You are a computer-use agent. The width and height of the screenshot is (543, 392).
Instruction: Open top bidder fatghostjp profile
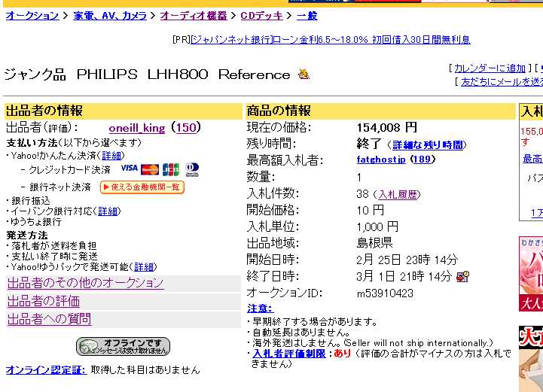point(381,160)
